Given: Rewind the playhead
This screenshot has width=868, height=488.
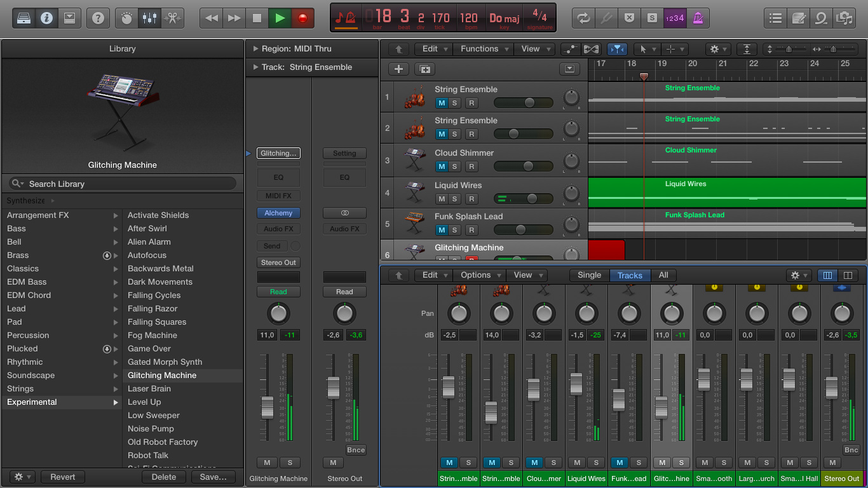Looking at the screenshot, I should (x=212, y=18).
